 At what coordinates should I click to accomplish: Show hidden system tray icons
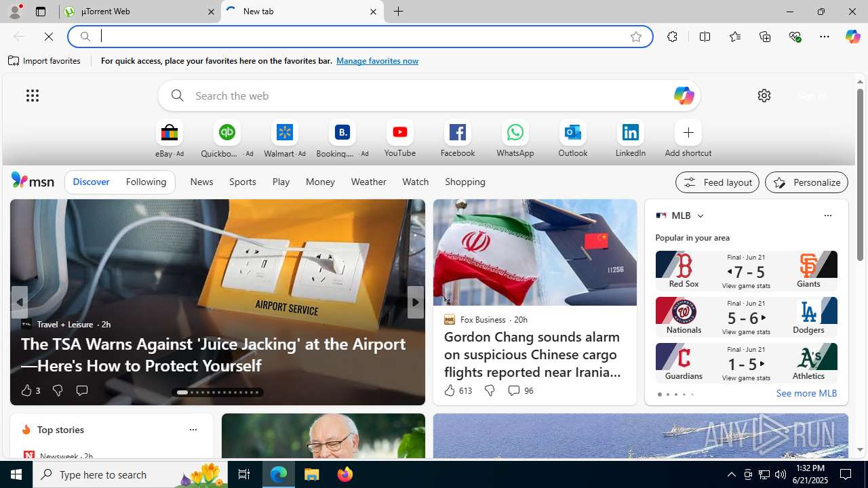pyautogui.click(x=731, y=474)
